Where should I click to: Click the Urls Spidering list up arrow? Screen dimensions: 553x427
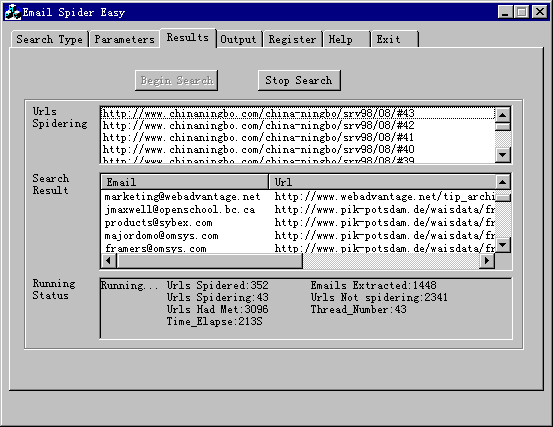pos(503,115)
